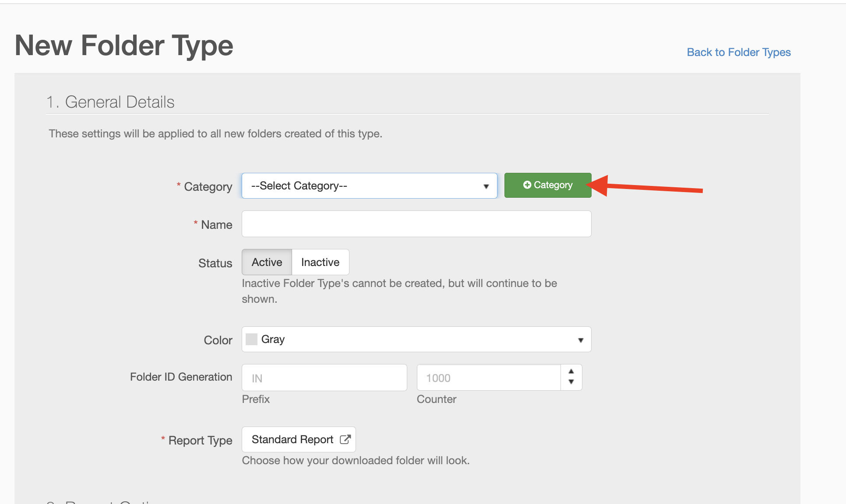Decrease the Counter with down arrow

click(x=571, y=382)
